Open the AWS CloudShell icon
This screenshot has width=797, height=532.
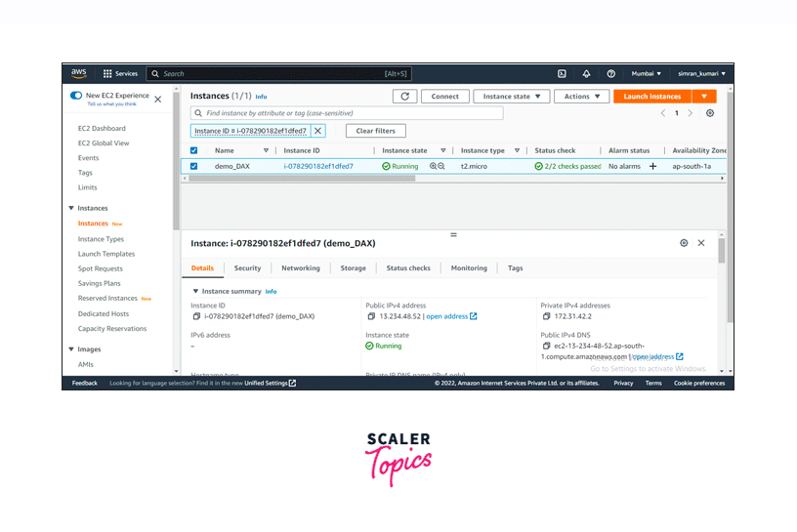point(562,73)
